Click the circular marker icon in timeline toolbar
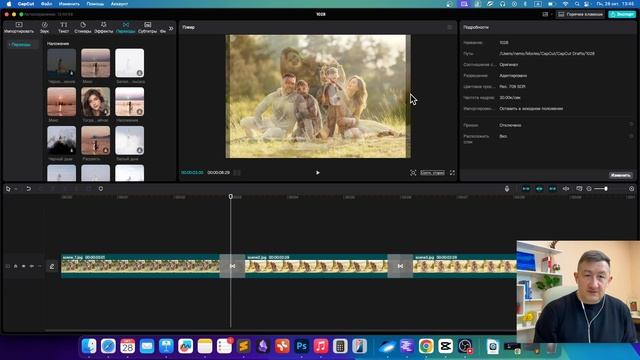Screen dimensions: 640x360 pos(101,189)
